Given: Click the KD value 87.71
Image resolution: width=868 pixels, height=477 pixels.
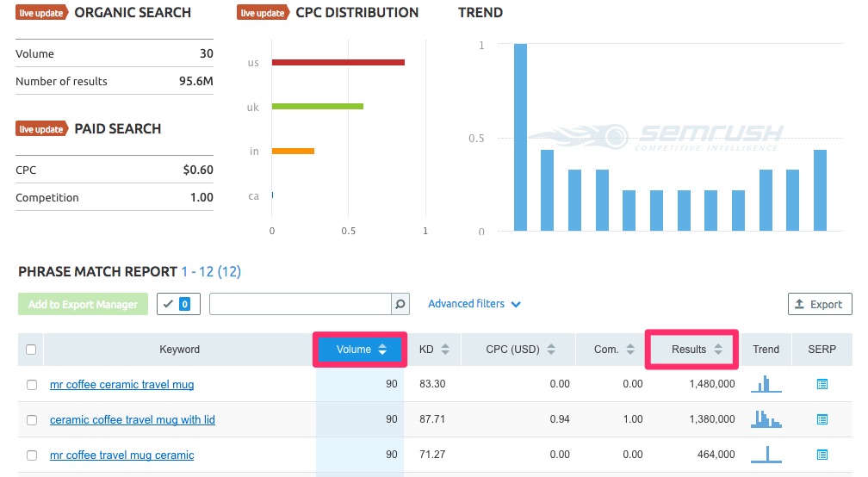Looking at the screenshot, I should pyautogui.click(x=432, y=419).
